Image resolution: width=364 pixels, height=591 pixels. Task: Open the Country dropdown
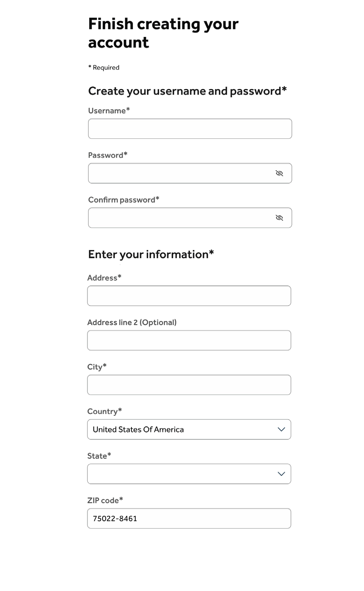click(189, 429)
